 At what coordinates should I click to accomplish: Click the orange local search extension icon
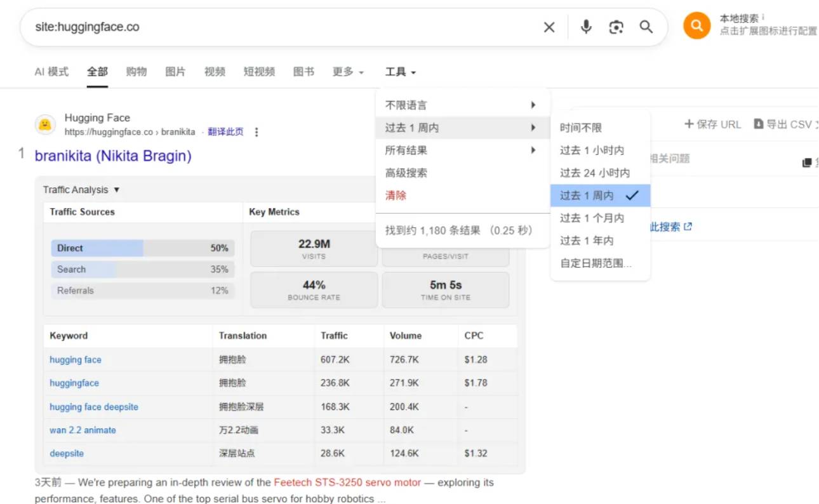pyautogui.click(x=696, y=26)
